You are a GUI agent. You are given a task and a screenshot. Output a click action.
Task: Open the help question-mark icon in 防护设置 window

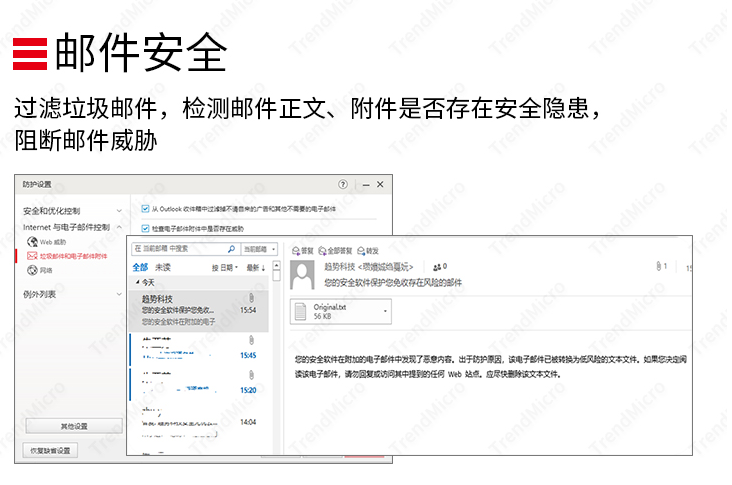click(x=345, y=185)
